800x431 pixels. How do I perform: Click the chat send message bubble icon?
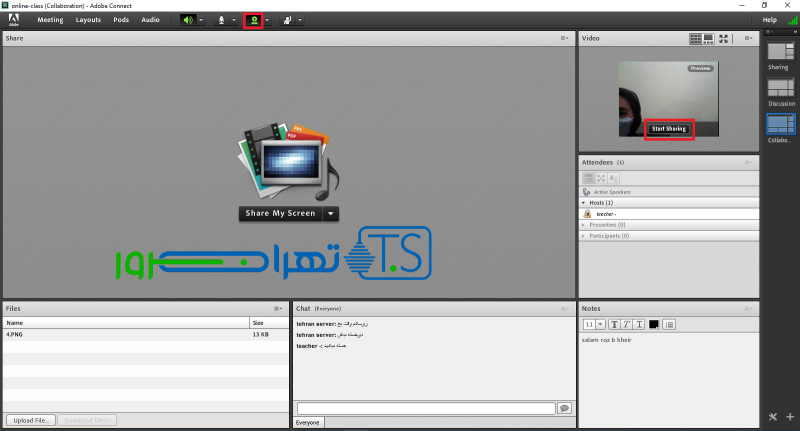[x=564, y=408]
